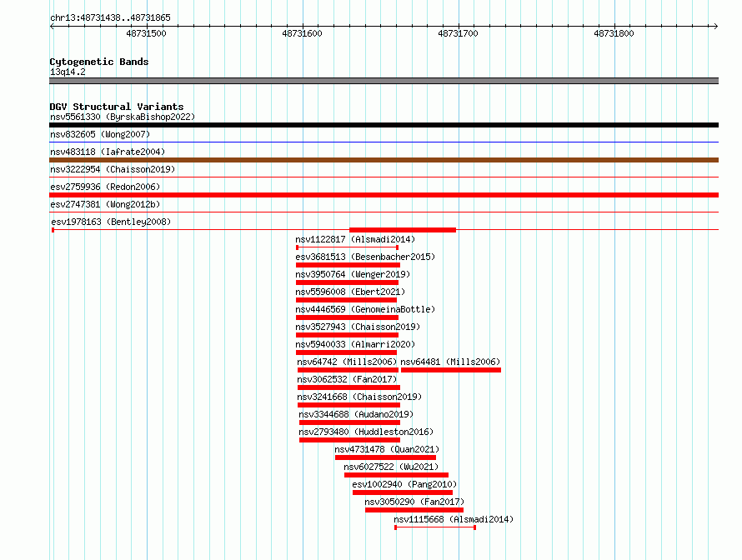
Task: Click nsv3050290 (Fan2017) label
Action: pyautogui.click(x=414, y=502)
